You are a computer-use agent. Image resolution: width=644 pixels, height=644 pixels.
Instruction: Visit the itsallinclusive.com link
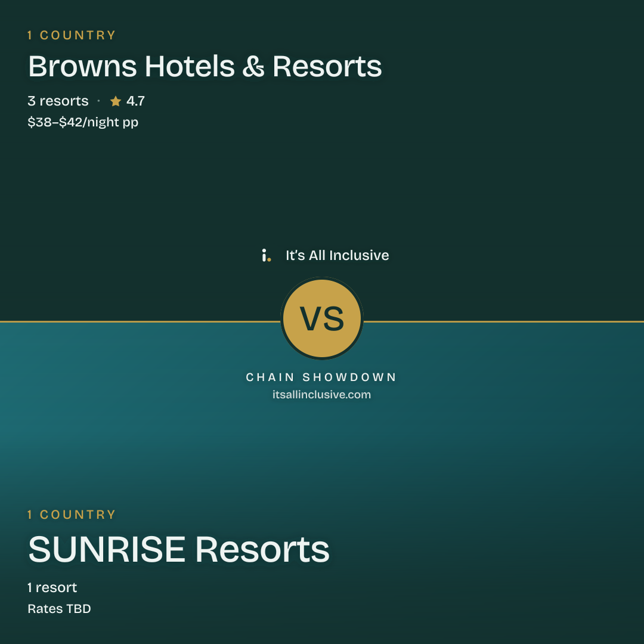pos(321,394)
